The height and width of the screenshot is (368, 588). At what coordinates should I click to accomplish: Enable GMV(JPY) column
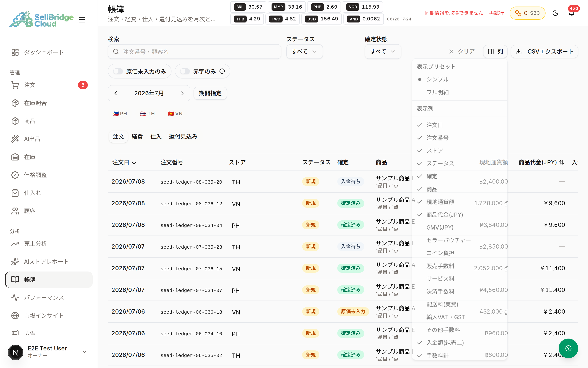(459, 227)
